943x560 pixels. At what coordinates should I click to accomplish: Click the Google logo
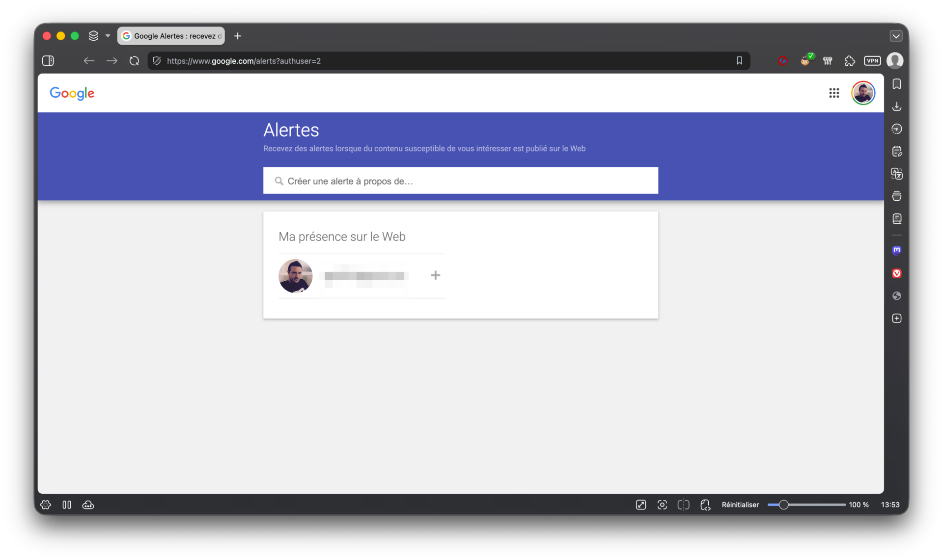(x=72, y=93)
